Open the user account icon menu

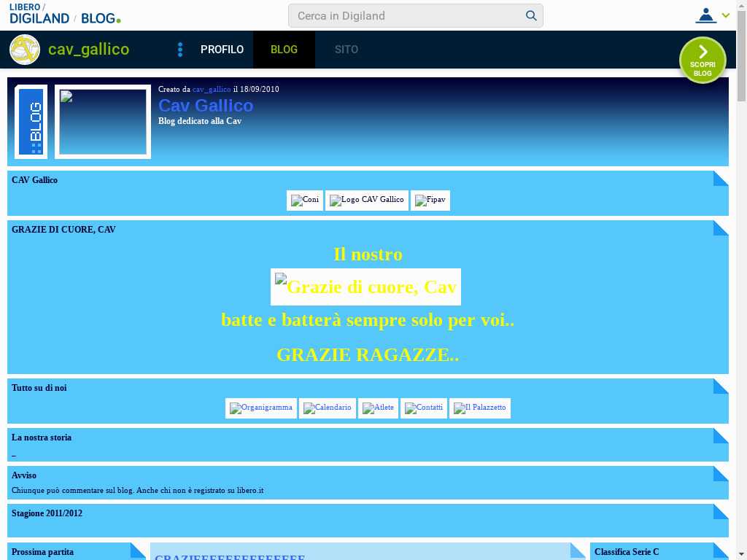pyautogui.click(x=705, y=15)
